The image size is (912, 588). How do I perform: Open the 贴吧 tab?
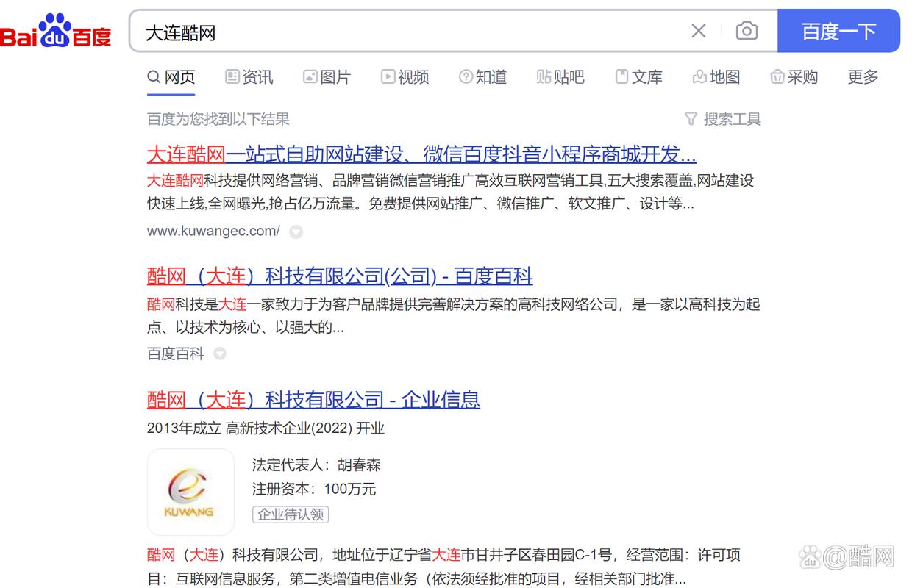(x=560, y=77)
